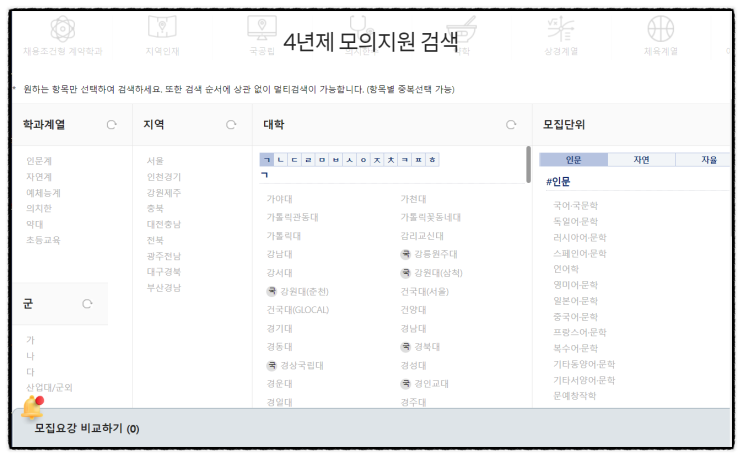
Task: Click the map icon for 지역인재
Action: [162, 27]
